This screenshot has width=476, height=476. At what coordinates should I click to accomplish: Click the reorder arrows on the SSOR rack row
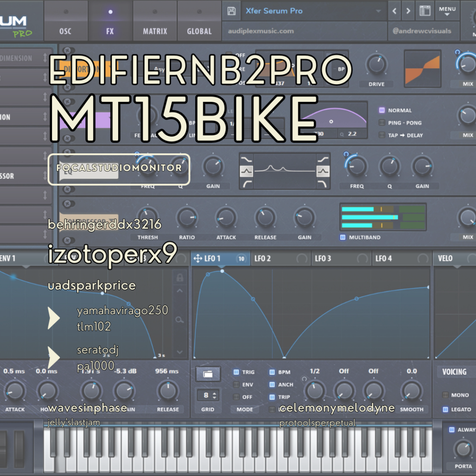click(x=45, y=175)
